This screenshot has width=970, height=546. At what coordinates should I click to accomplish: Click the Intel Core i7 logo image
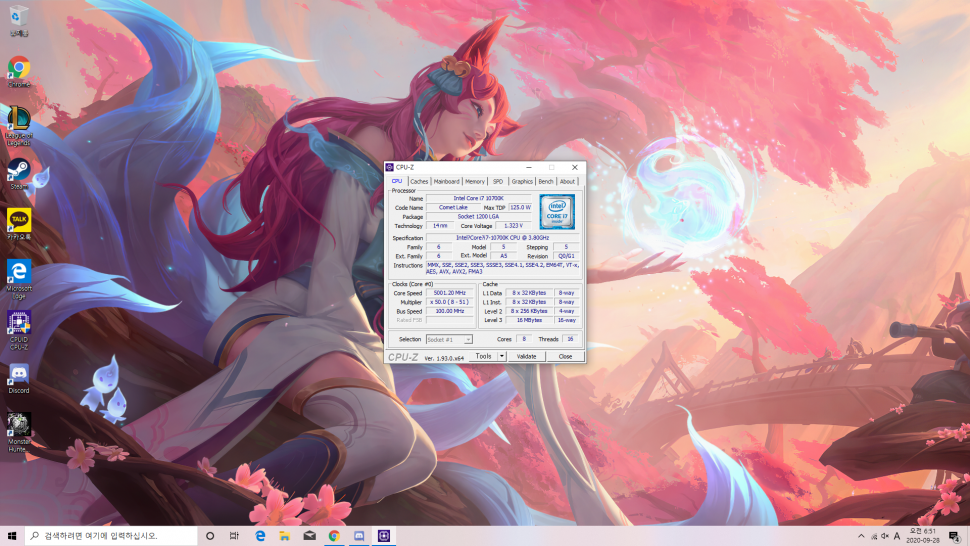(557, 211)
